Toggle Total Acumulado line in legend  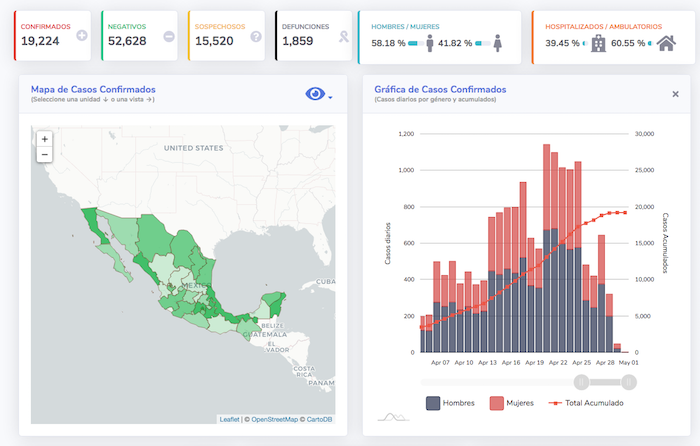pyautogui.click(x=587, y=403)
